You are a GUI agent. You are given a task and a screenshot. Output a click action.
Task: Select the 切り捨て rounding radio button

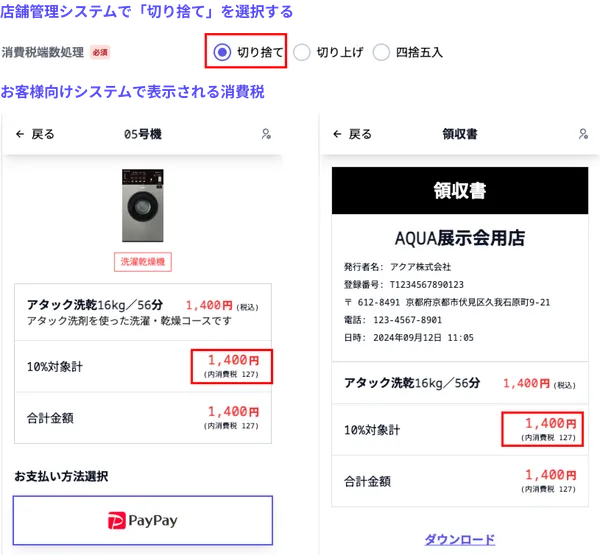pyautogui.click(x=222, y=52)
